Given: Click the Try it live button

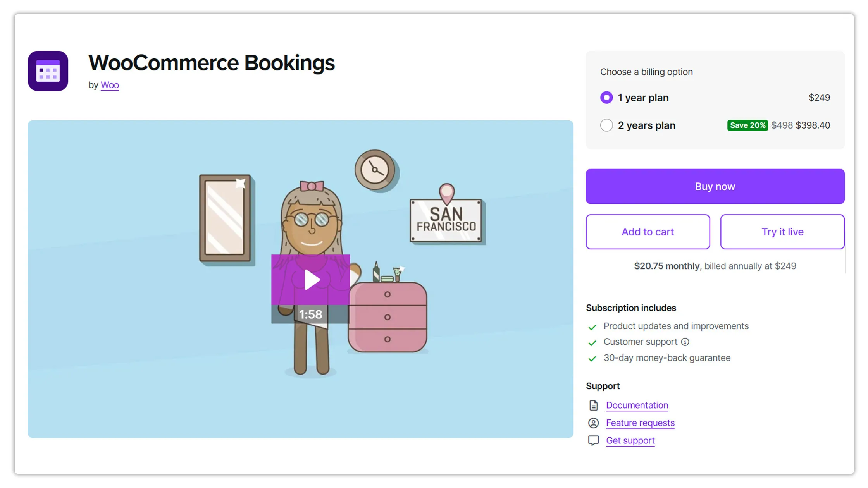Looking at the screenshot, I should tap(782, 232).
